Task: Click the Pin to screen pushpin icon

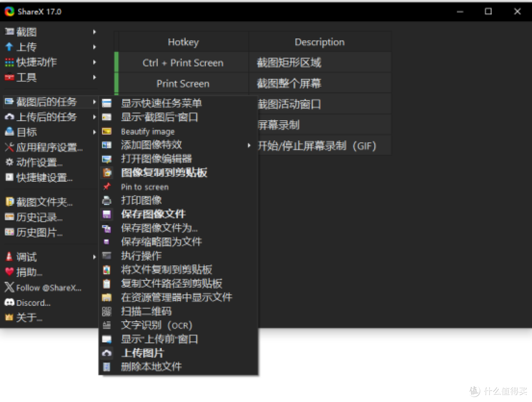Action: point(106,187)
